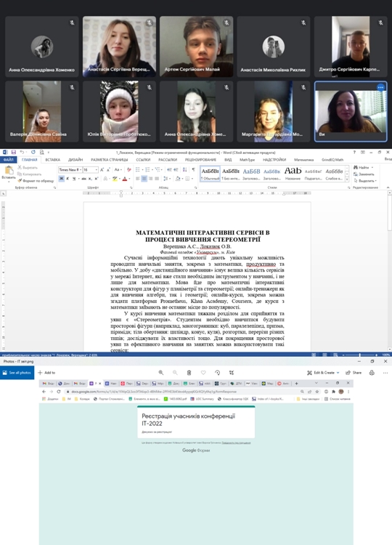Click the red font color swatch
This screenshot has width=392, height=545.
(125, 179)
